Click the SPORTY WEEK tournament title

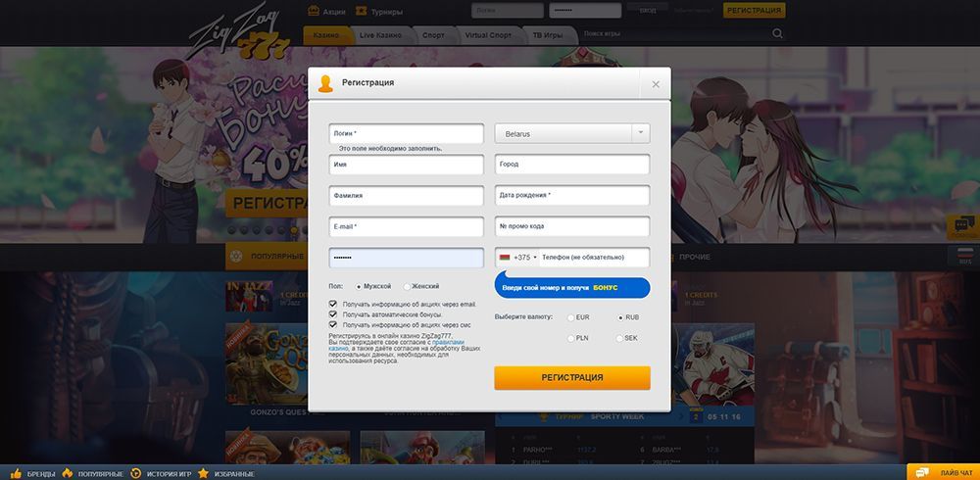[x=616, y=417]
